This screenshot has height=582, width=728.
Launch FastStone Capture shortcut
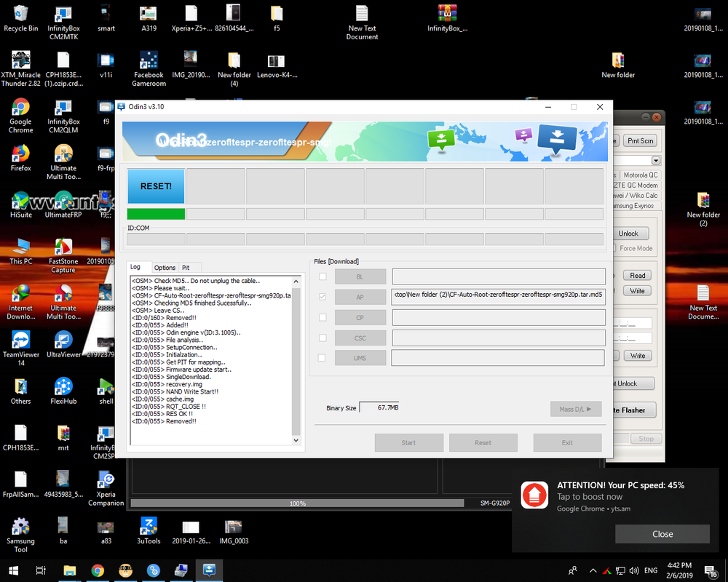point(63,255)
